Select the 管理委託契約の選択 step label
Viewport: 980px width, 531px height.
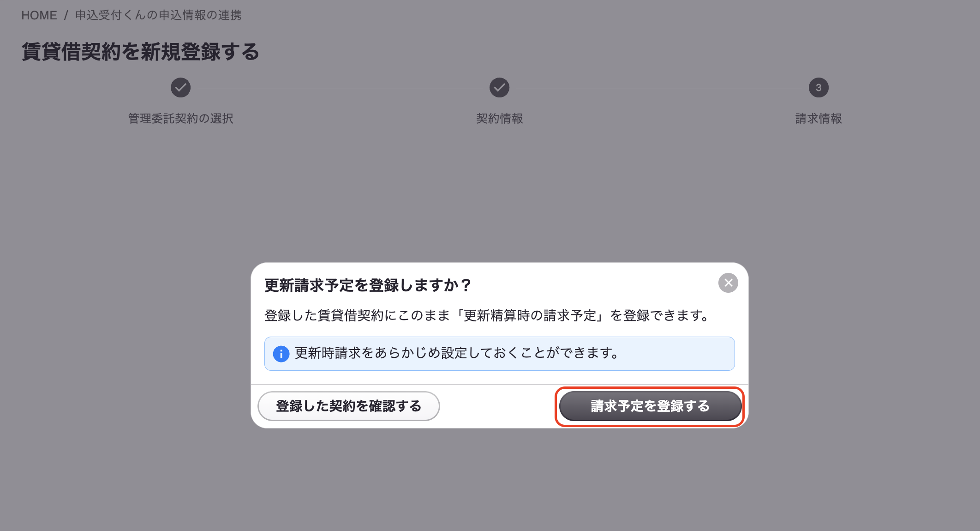pyautogui.click(x=180, y=119)
